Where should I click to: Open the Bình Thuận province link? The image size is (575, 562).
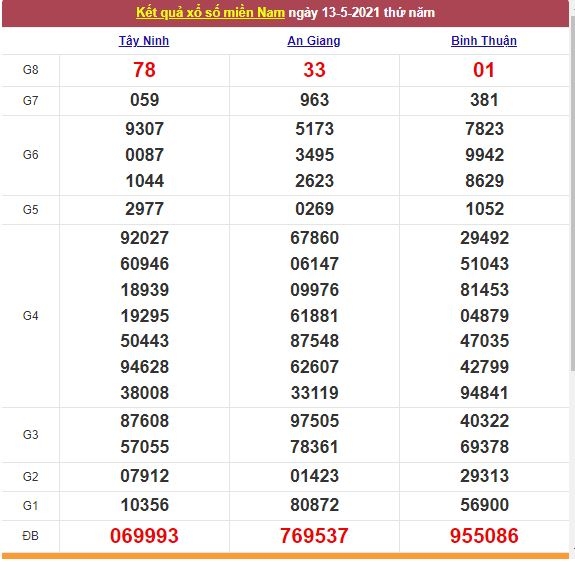[x=484, y=41]
